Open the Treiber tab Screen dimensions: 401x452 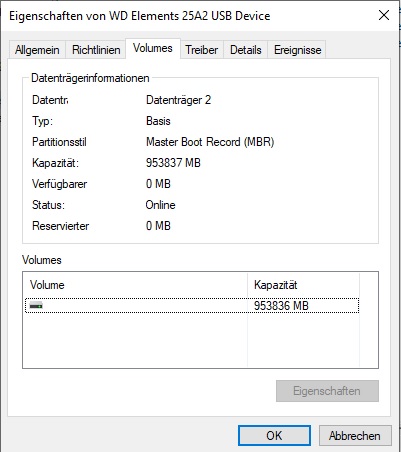(x=202, y=50)
